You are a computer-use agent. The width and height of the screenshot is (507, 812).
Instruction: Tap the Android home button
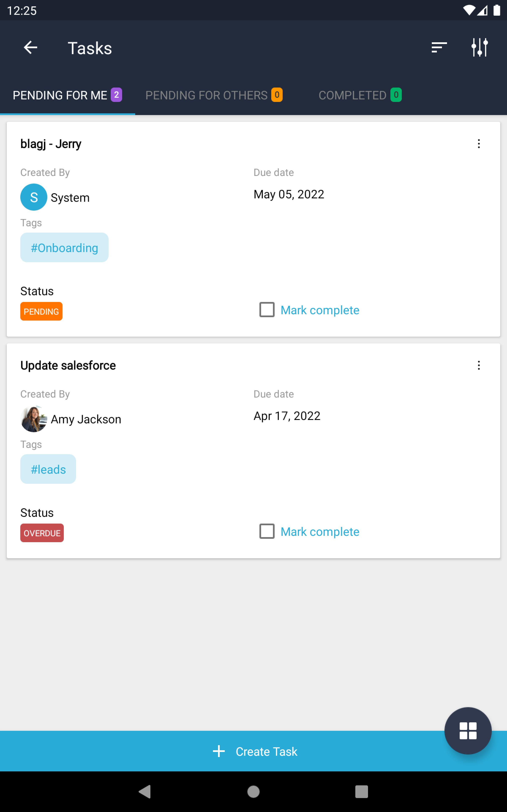(253, 792)
